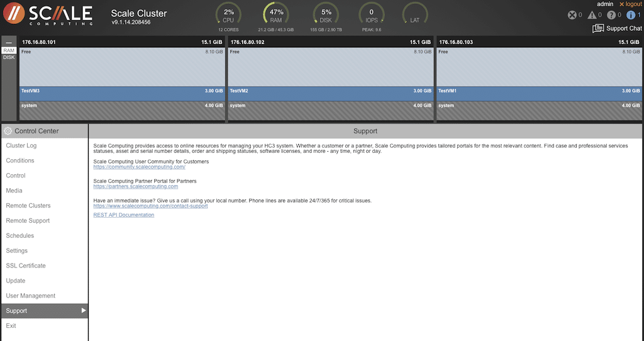Click Exit in Control Center
This screenshot has height=341, width=644.
pyautogui.click(x=45, y=326)
